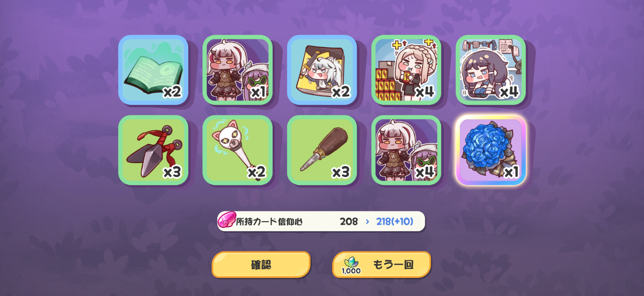Open the blue rose bouquet reward
Image resolution: width=644 pixels, height=296 pixels.
point(491,150)
